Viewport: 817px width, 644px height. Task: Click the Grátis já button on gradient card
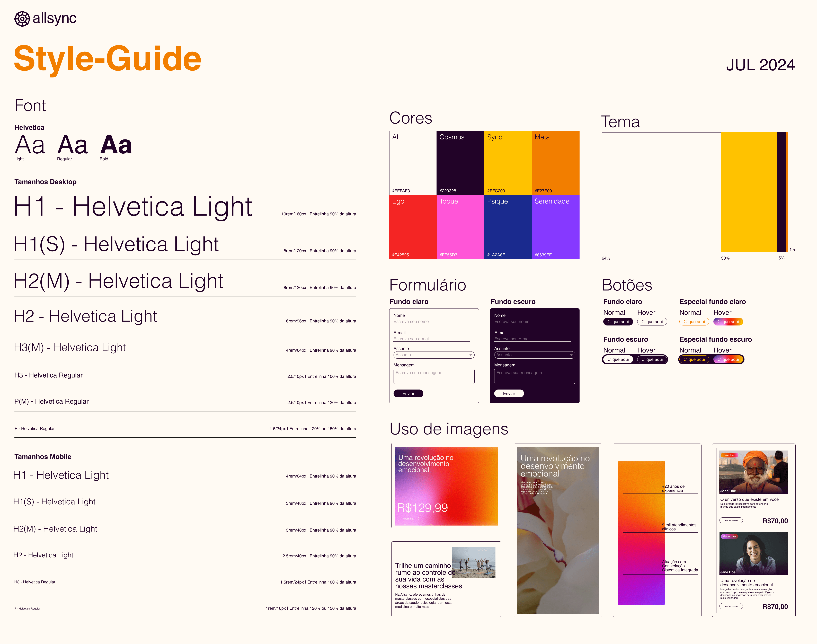pyautogui.click(x=408, y=519)
